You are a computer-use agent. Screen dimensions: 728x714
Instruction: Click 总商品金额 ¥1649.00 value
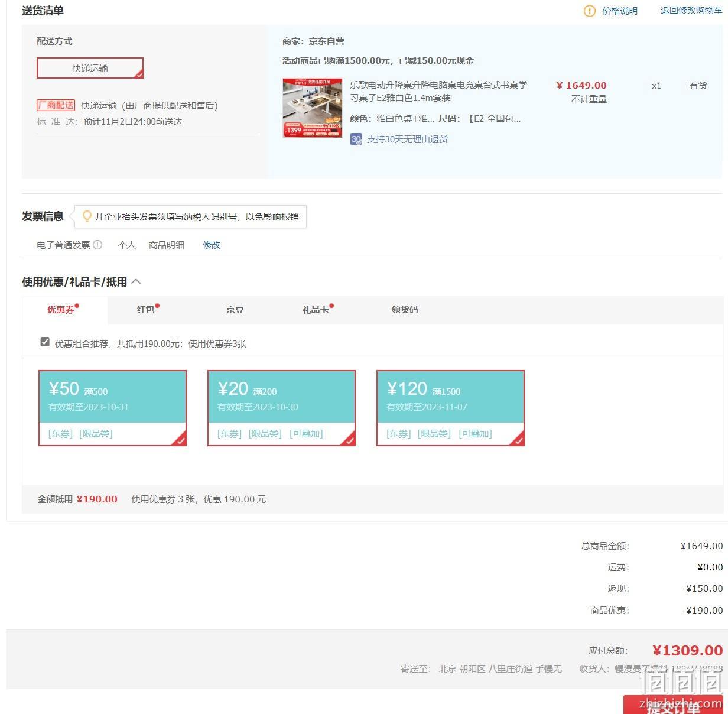pos(701,546)
